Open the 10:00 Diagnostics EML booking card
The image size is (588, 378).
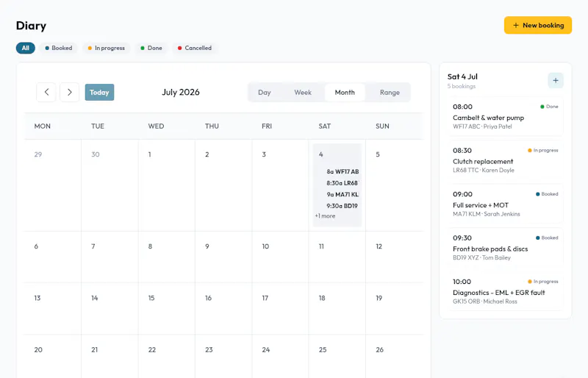(x=506, y=291)
